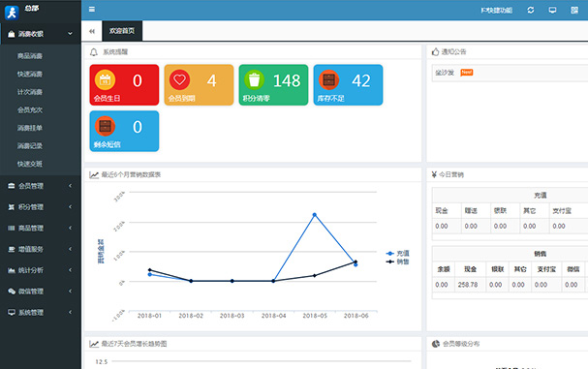588x369 pixels.
Task: Collapse the 消费收银 sidebar section
Action: click(41, 34)
